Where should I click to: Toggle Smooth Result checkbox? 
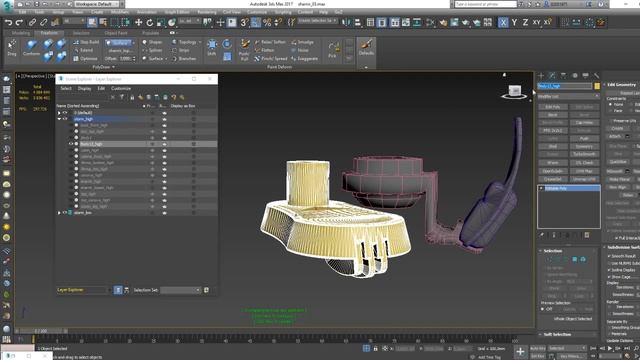coord(609,256)
